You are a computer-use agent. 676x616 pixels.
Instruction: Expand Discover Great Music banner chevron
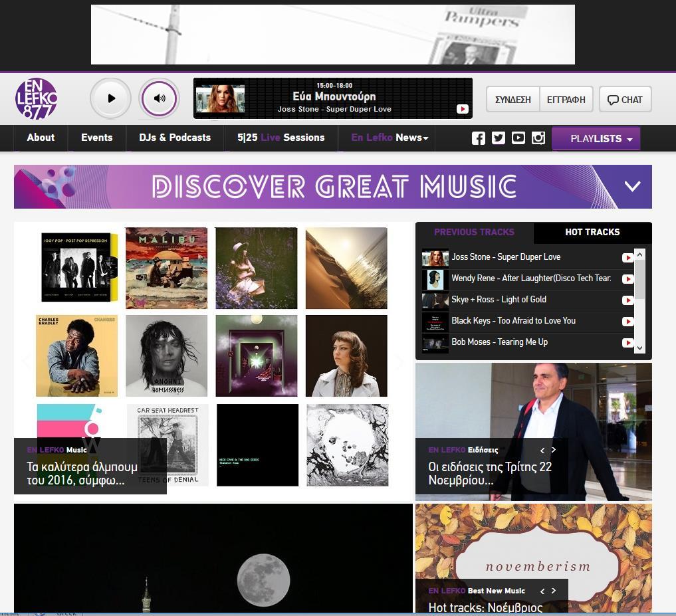pyautogui.click(x=632, y=186)
